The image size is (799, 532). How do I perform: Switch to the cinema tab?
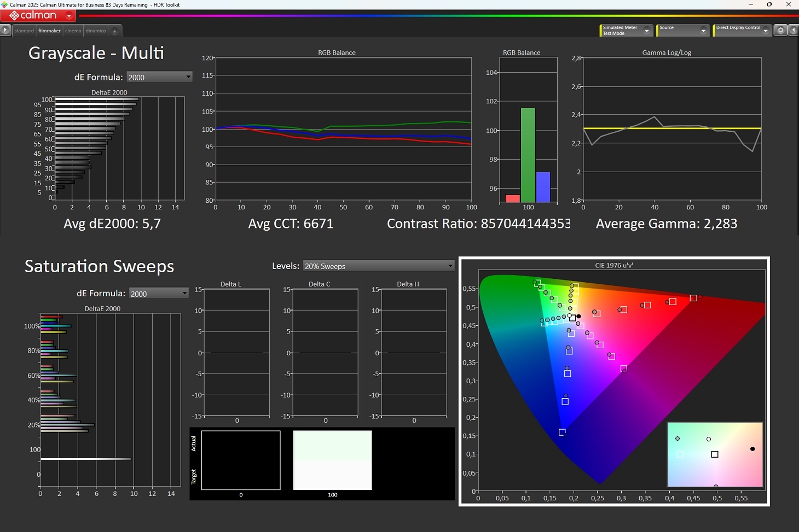pyautogui.click(x=73, y=31)
